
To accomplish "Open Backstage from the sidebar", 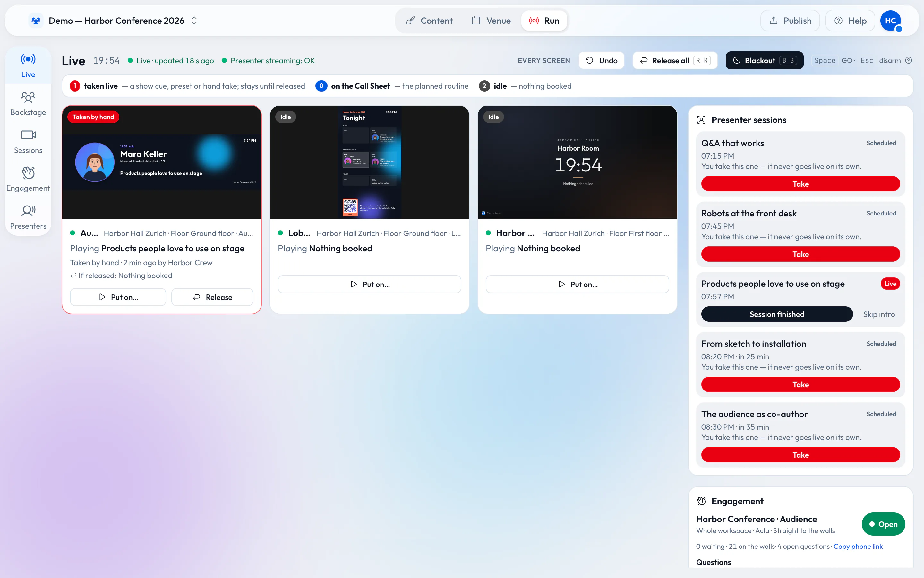I will 28,104.
